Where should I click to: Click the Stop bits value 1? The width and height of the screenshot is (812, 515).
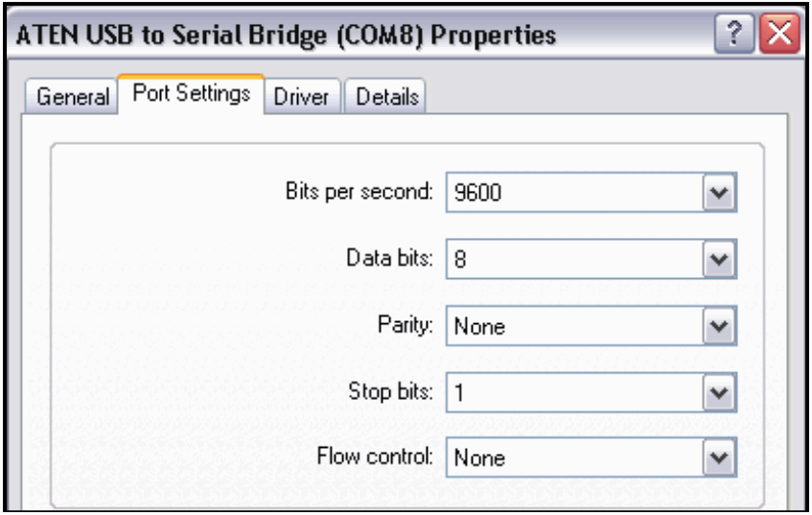(572, 392)
